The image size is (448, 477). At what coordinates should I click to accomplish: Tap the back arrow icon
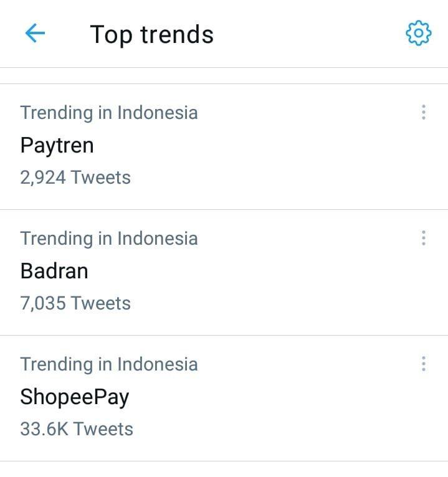tap(35, 33)
